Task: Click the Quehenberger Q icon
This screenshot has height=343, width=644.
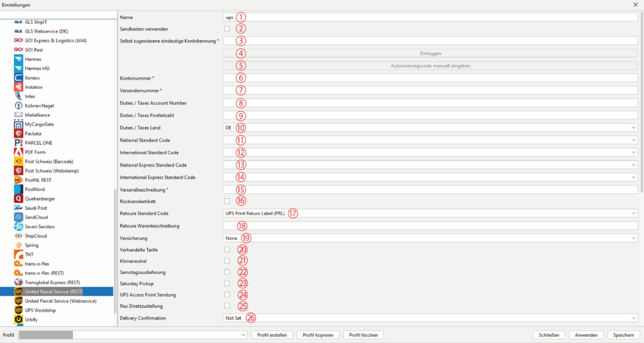Action: pyautogui.click(x=18, y=199)
